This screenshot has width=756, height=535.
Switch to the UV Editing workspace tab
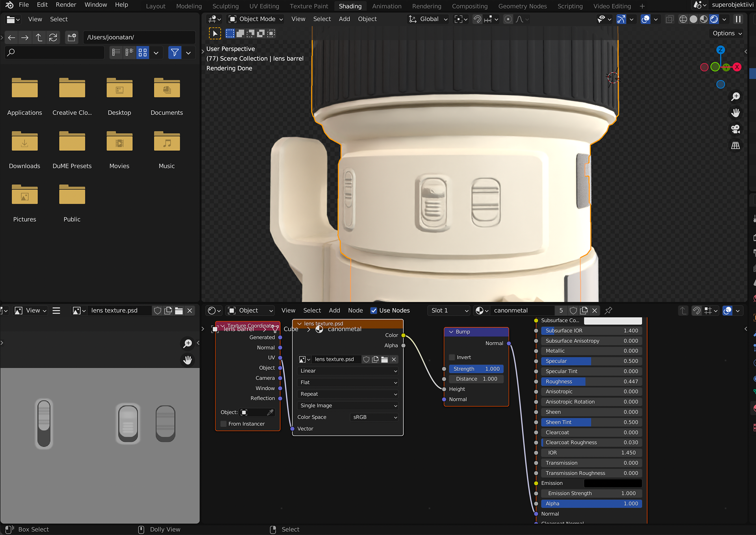coord(264,6)
